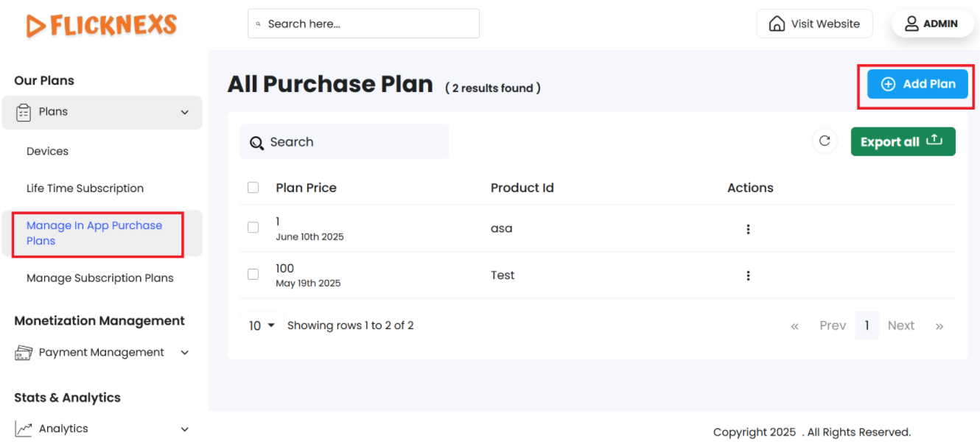Click the house icon in Visit Website
This screenshot has width=980, height=447.
click(777, 24)
